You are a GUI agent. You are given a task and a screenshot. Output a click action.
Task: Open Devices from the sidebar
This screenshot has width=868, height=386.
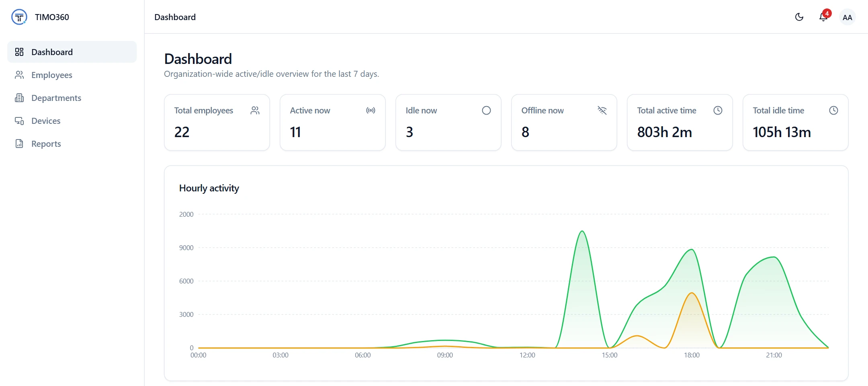[x=72, y=121]
